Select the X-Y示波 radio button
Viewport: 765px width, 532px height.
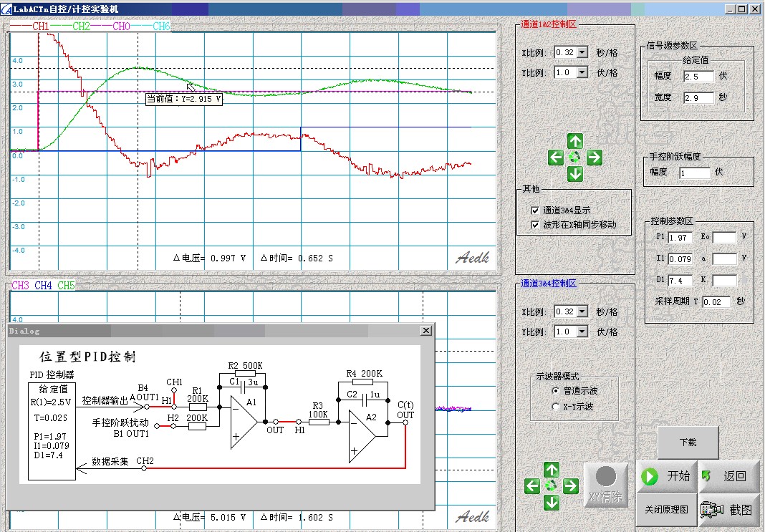(x=556, y=406)
